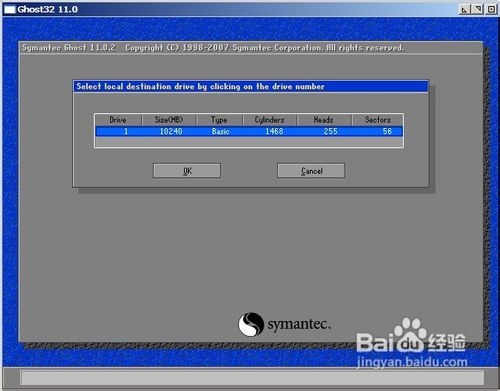
Task: Click the Heads column header
Action: click(324, 120)
